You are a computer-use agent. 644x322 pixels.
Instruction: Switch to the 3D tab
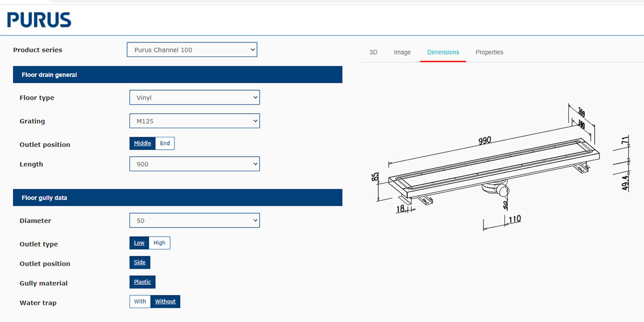[x=374, y=52]
